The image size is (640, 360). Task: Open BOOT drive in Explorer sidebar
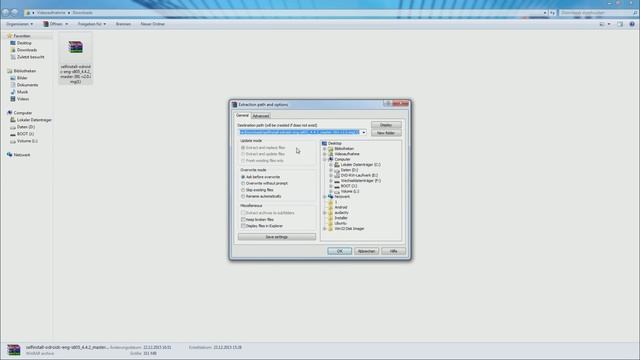click(x=25, y=134)
